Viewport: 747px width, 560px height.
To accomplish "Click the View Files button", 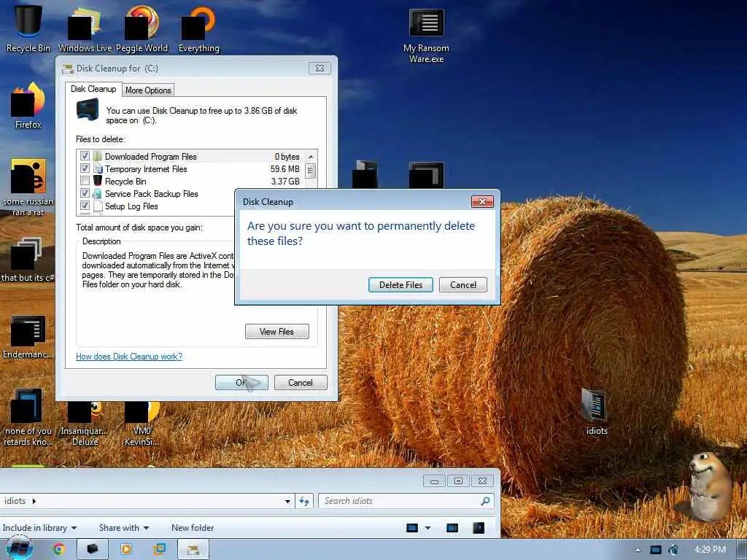I will click(276, 332).
